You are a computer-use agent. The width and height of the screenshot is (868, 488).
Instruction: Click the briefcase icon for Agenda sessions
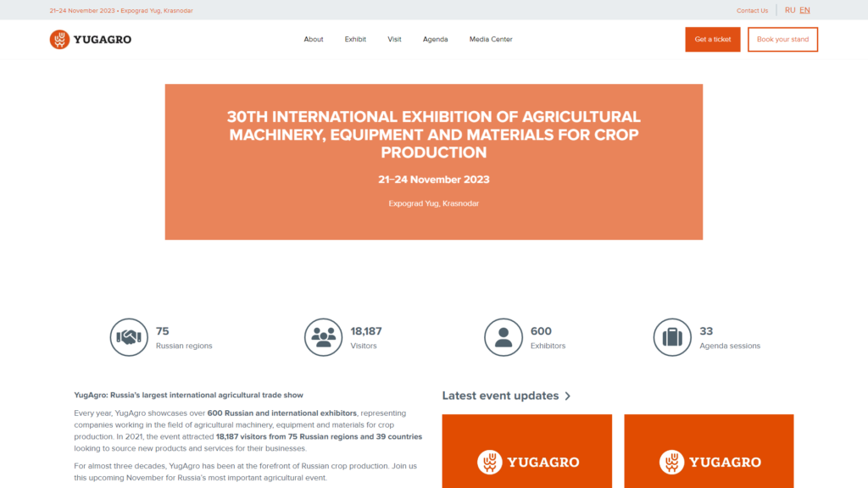(x=672, y=337)
